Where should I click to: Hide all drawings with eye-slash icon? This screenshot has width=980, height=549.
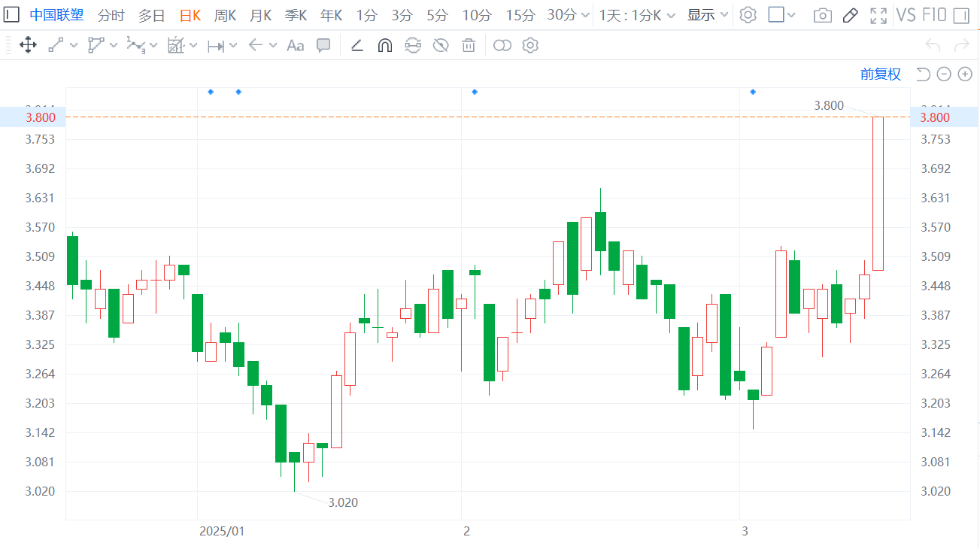click(x=441, y=46)
